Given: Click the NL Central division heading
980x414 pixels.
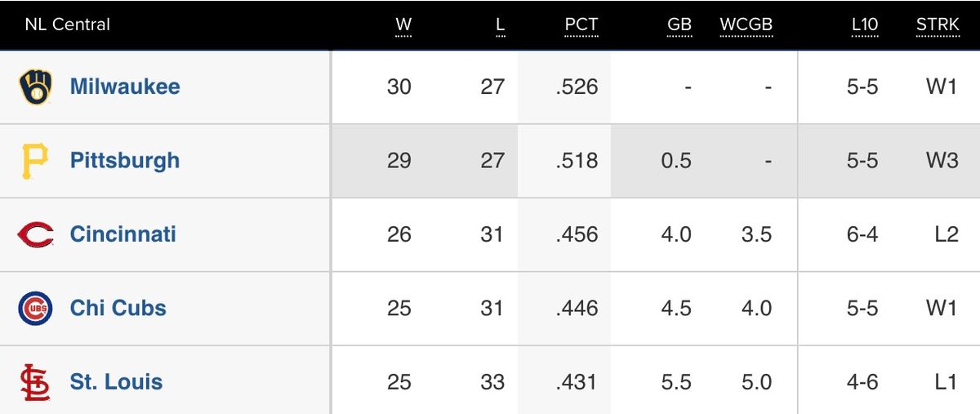Looking at the screenshot, I should pos(68,24).
